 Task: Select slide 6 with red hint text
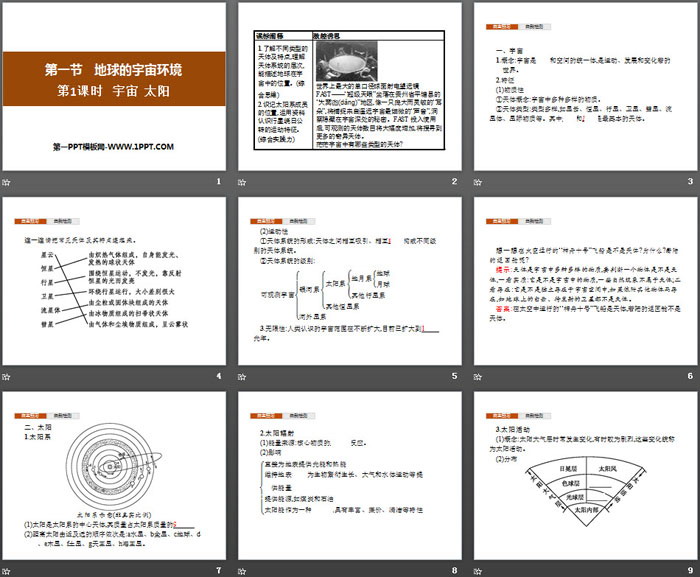pos(586,281)
